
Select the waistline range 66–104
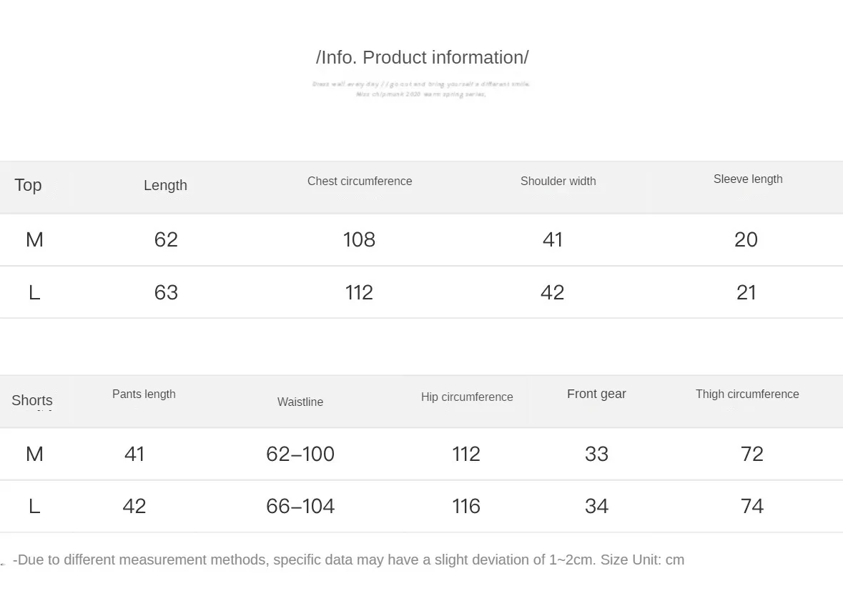[300, 506]
